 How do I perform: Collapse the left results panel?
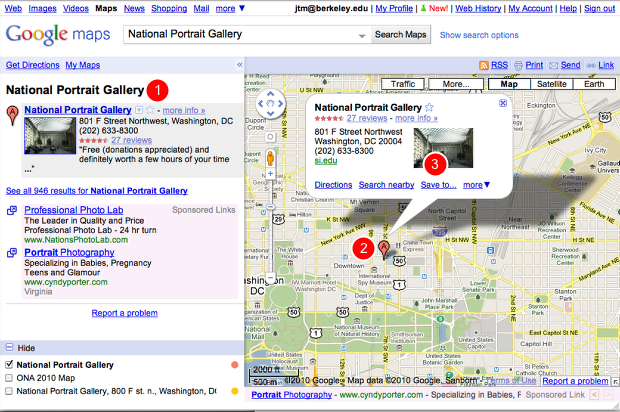click(x=239, y=65)
